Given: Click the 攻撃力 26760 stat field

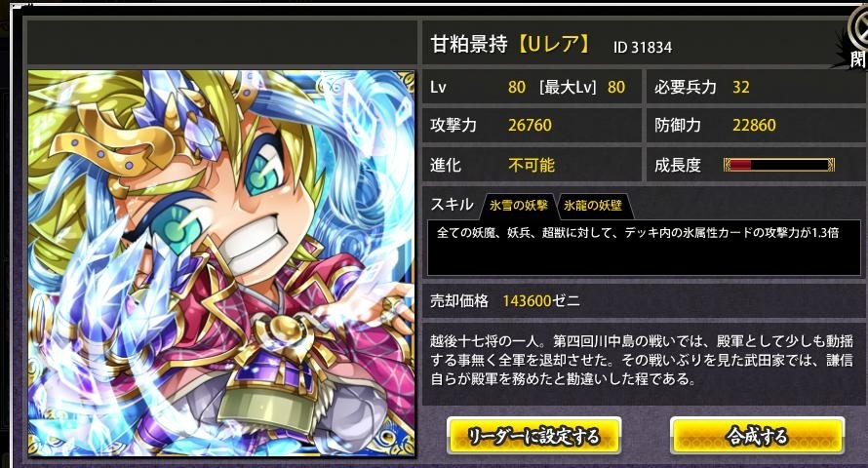Looking at the screenshot, I should coord(532,126).
